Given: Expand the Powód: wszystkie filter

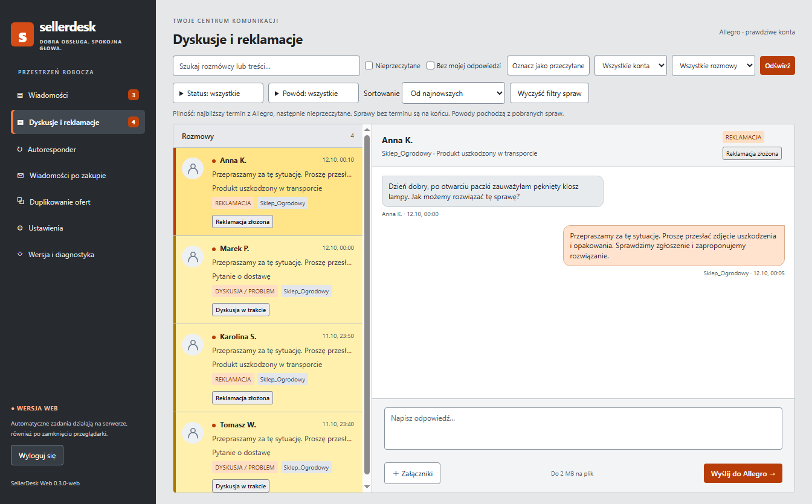Looking at the screenshot, I should pos(314,94).
